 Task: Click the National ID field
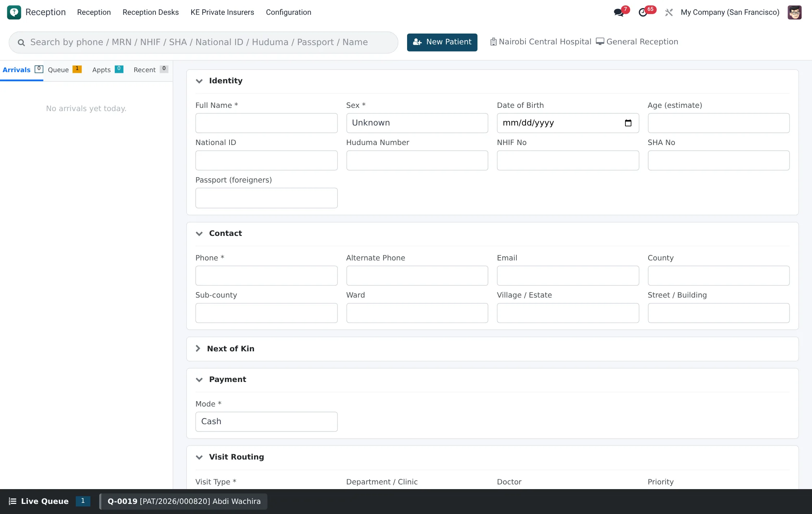(266, 161)
